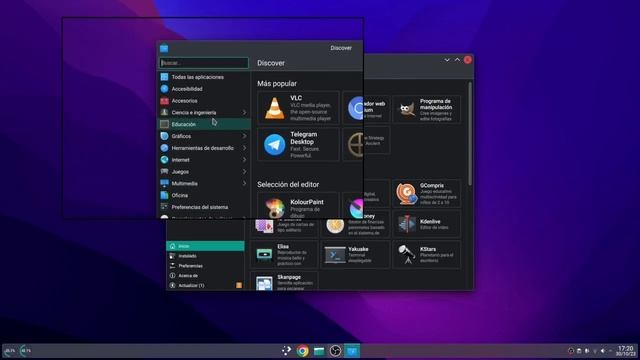The height and width of the screenshot is (360, 640).
Task: Open the Instalado page
Action: click(205, 256)
